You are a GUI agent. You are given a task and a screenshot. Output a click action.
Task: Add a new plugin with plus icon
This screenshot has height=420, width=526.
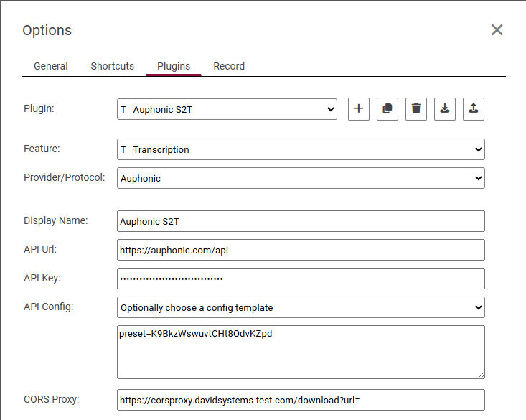(x=359, y=109)
